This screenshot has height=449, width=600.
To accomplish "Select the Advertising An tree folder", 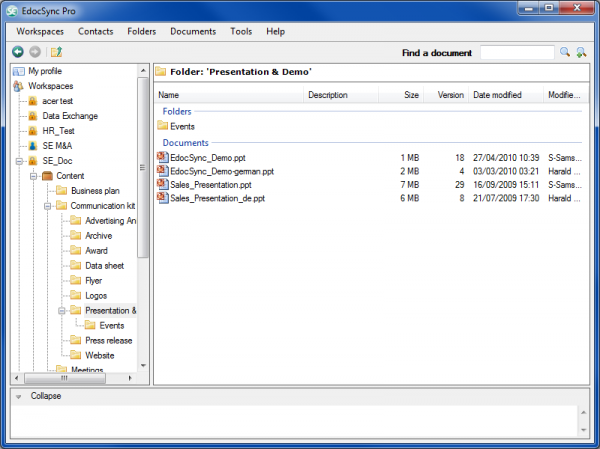I will tap(111, 220).
